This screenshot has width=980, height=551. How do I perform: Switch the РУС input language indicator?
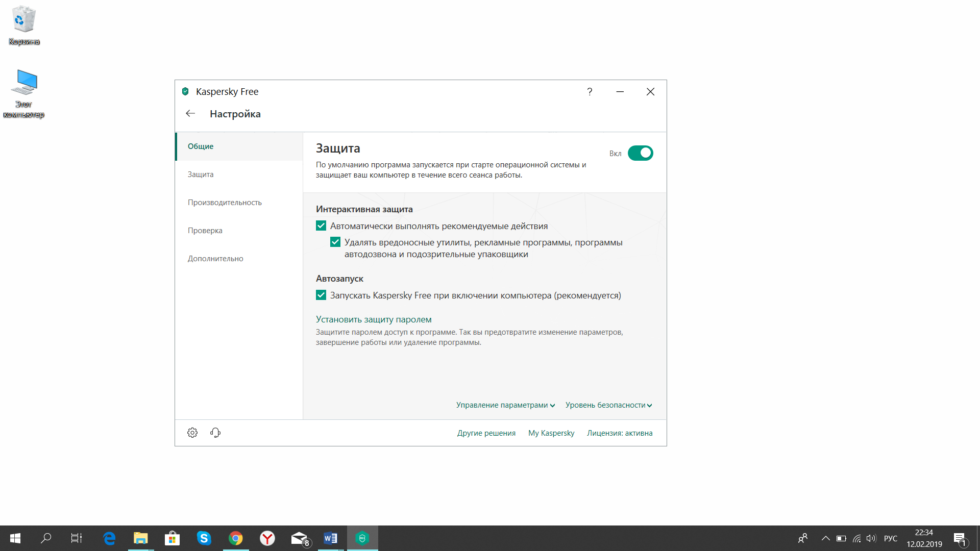[x=891, y=538]
